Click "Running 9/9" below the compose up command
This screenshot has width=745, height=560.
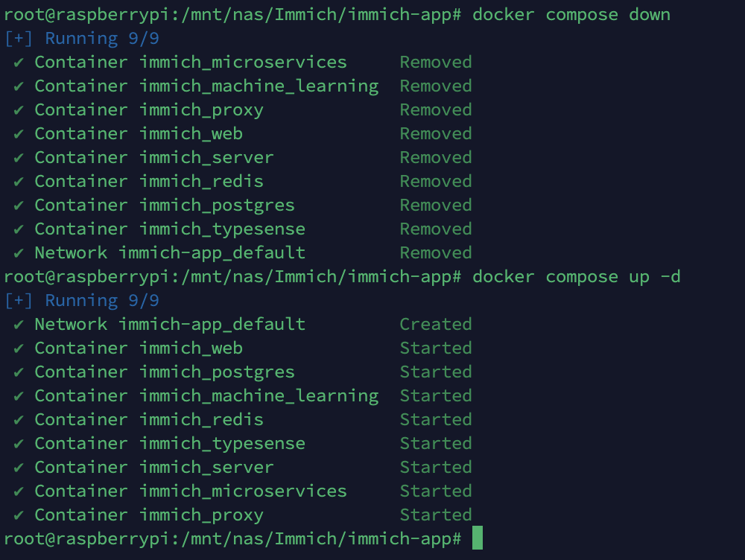click(81, 301)
